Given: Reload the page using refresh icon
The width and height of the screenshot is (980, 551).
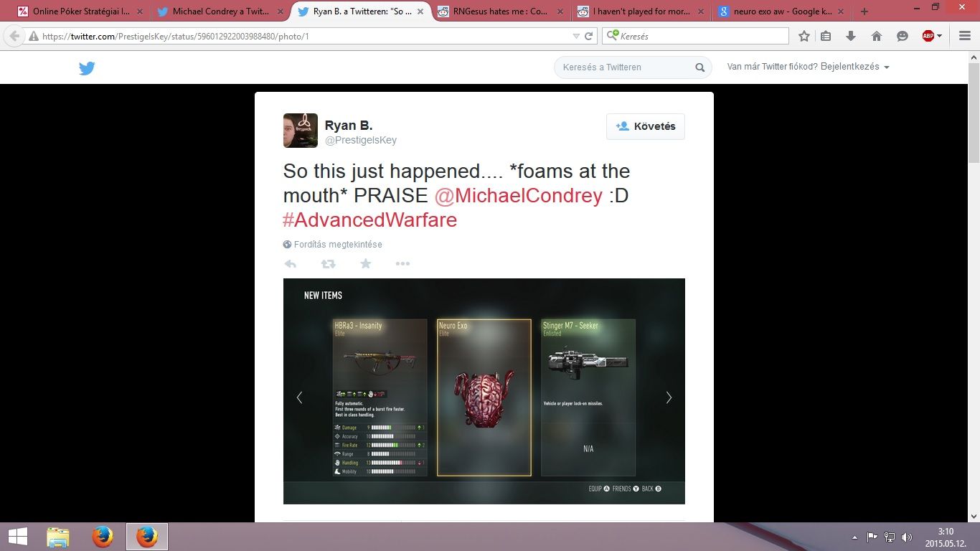Looking at the screenshot, I should [x=588, y=36].
